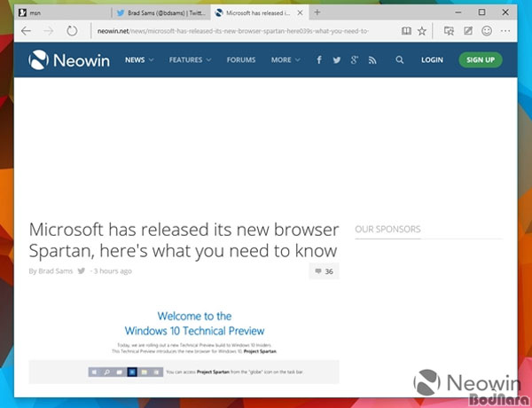Click the forward navigation arrow
This screenshot has height=408, width=532.
click(48, 31)
